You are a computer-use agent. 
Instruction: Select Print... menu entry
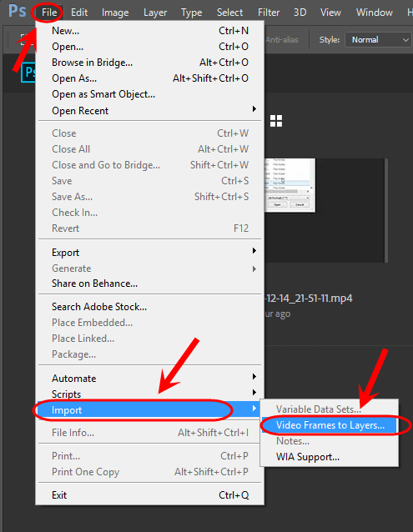(x=149, y=456)
